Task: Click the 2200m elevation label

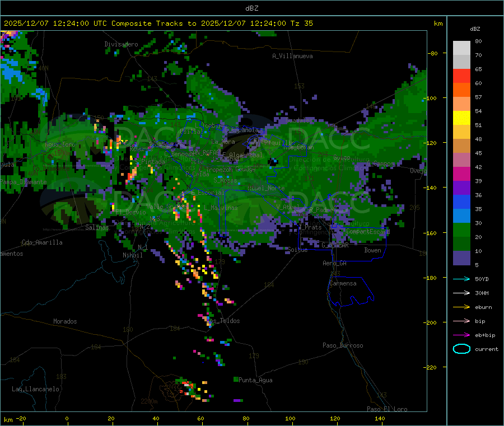Action: tap(149, 401)
